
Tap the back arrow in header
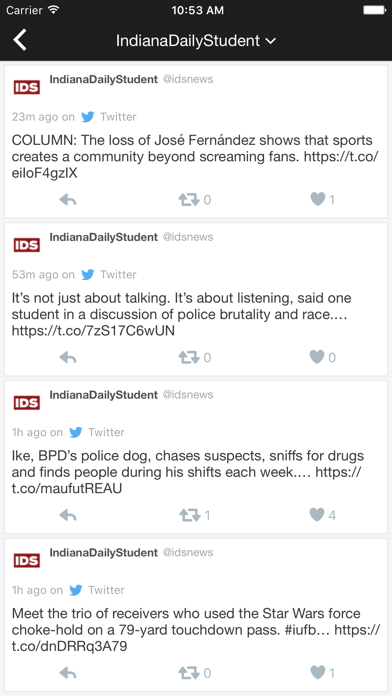point(20,40)
